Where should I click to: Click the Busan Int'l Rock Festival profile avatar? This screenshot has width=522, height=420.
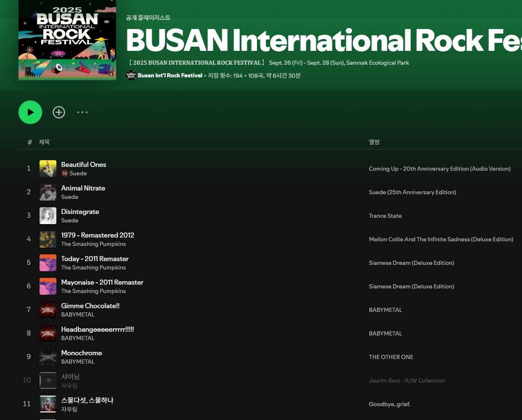131,76
